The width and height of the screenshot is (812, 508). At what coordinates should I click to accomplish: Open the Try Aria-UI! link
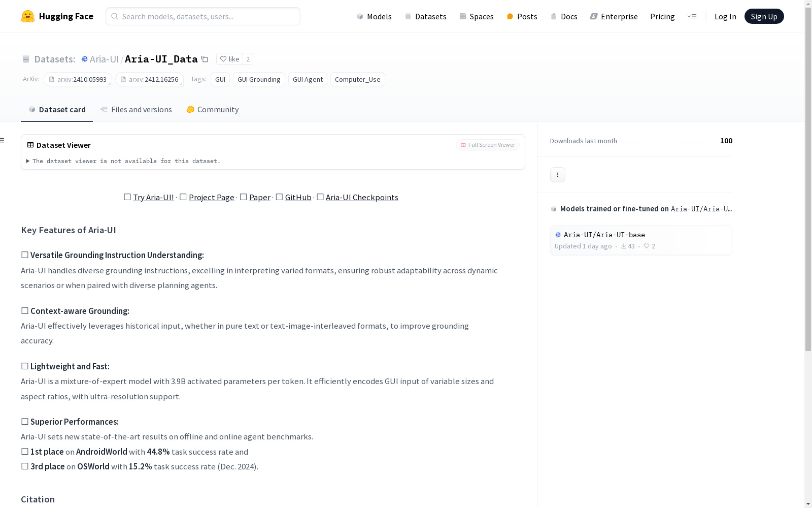[x=153, y=197]
